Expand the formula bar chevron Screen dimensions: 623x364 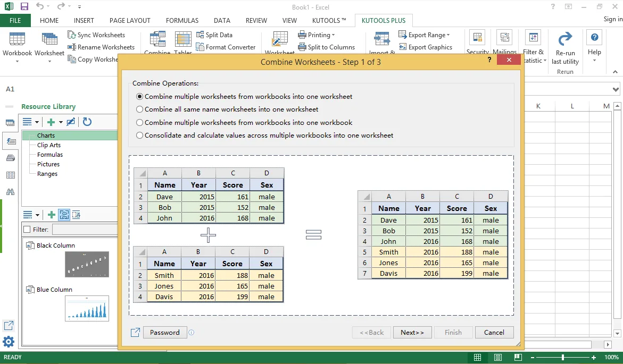click(x=616, y=89)
